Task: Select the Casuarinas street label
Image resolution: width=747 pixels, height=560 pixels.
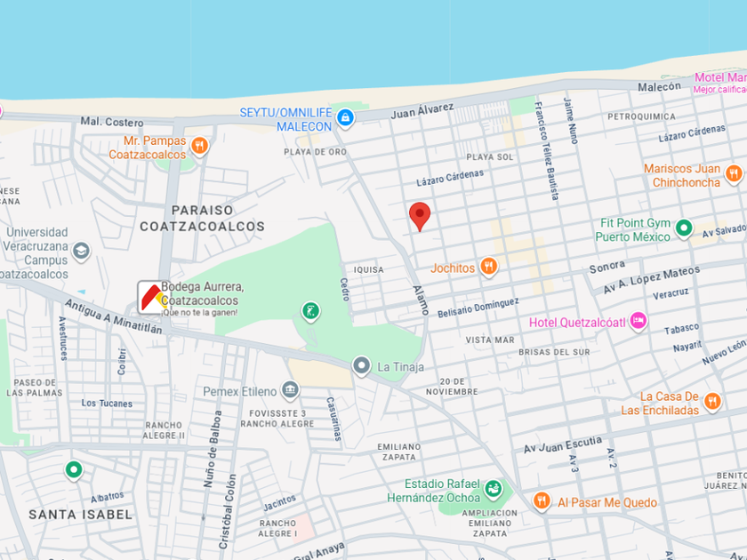Action: pyautogui.click(x=334, y=419)
